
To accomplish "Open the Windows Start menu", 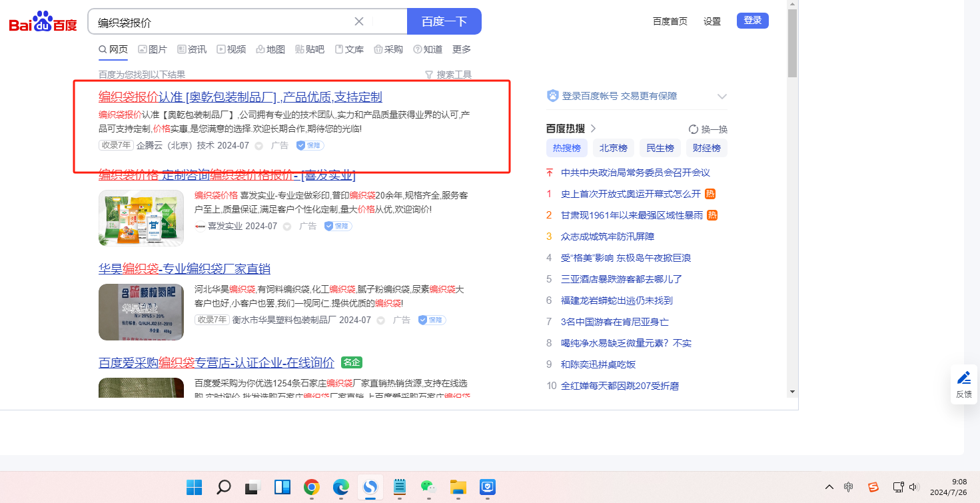I will coord(195,487).
